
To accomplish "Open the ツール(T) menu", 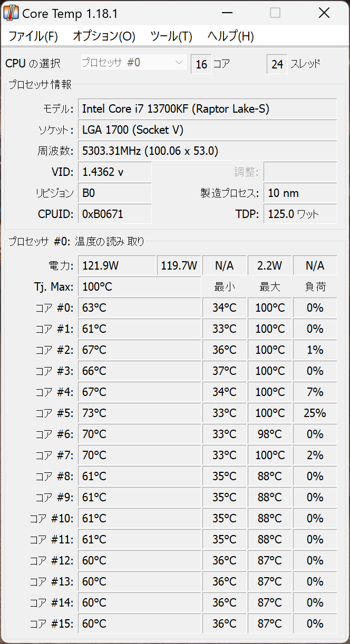I will [171, 36].
